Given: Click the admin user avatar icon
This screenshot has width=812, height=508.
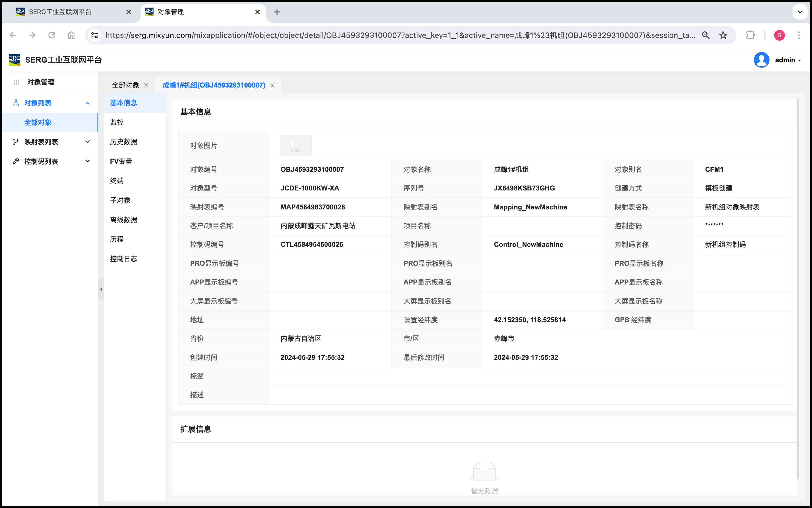Looking at the screenshot, I should pyautogui.click(x=761, y=60).
